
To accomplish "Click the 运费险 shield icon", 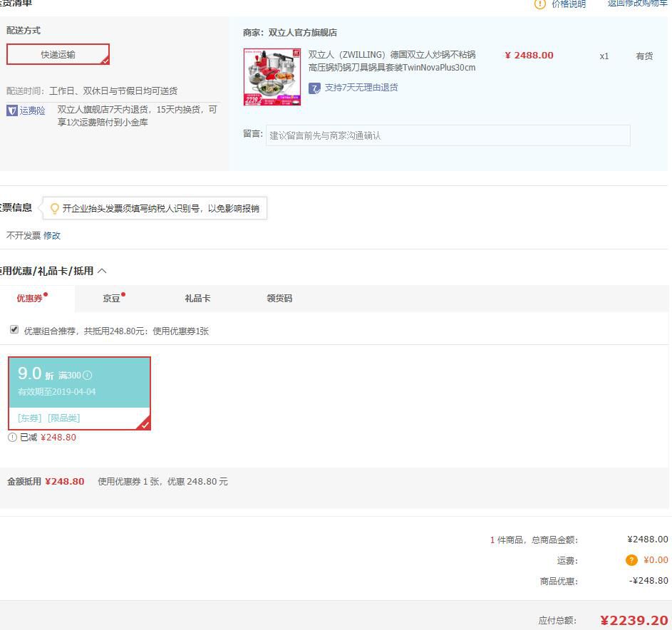I will pos(11,110).
